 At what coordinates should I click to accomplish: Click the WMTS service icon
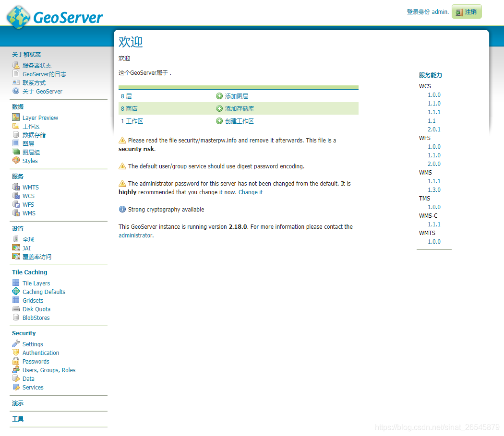16,187
